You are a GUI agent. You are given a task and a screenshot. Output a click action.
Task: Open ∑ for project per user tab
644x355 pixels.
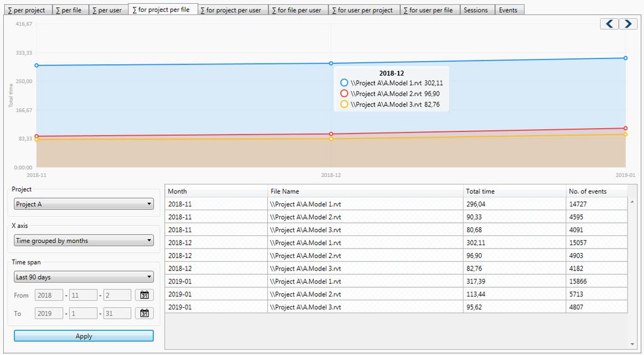pos(233,10)
